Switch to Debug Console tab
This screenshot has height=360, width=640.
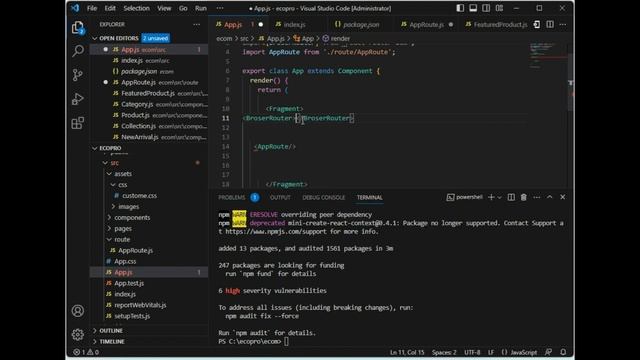coord(323,198)
